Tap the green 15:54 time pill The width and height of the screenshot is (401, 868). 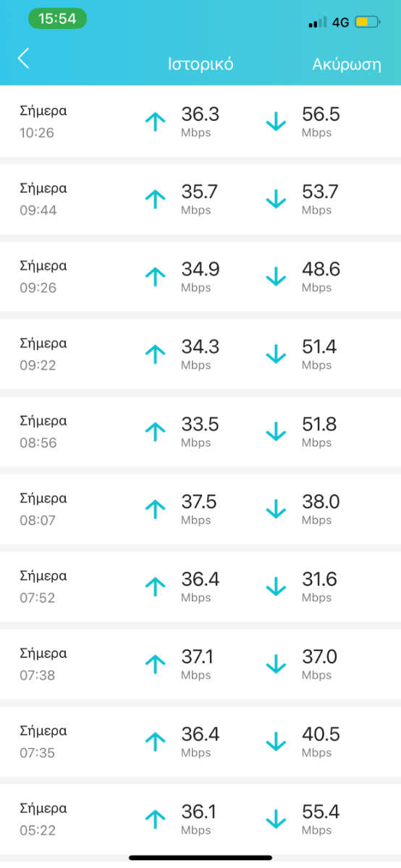57,19
